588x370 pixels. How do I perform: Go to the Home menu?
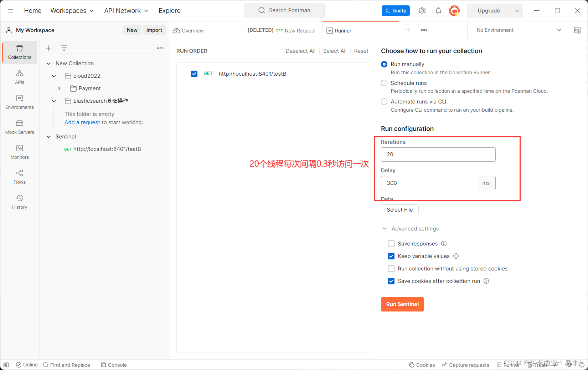coord(33,11)
